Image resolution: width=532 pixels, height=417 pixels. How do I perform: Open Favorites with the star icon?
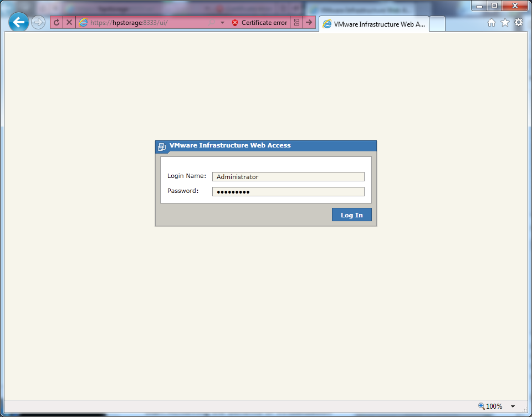tap(505, 23)
